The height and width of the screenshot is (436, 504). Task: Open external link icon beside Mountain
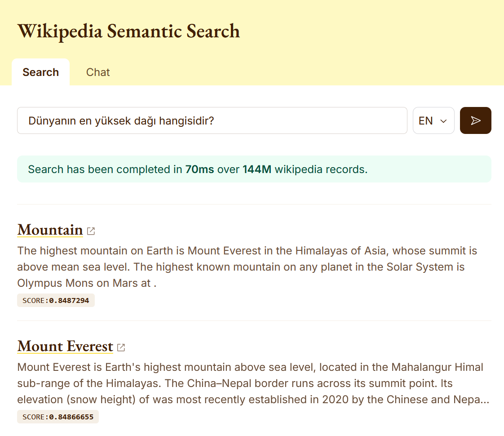[x=91, y=231]
